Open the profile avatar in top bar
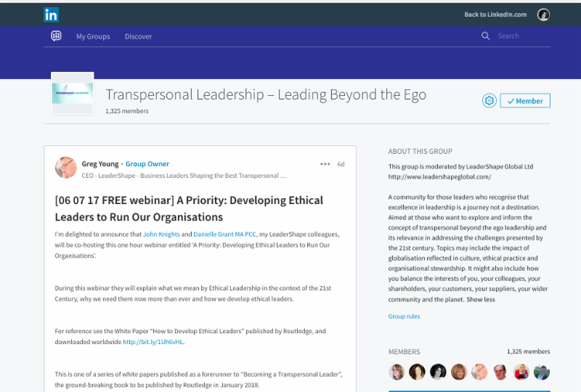Image resolution: width=581 pixels, height=392 pixels. (x=543, y=15)
